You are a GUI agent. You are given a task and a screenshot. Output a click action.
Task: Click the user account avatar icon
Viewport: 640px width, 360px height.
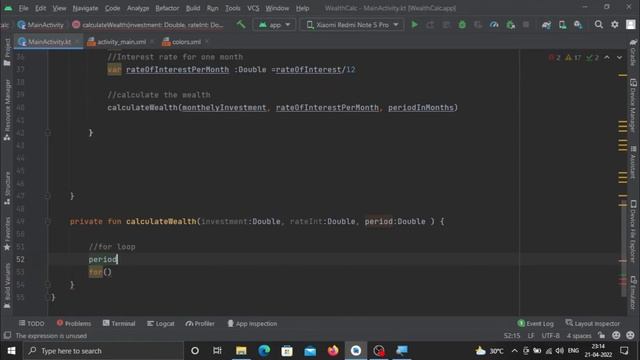pos(631,24)
